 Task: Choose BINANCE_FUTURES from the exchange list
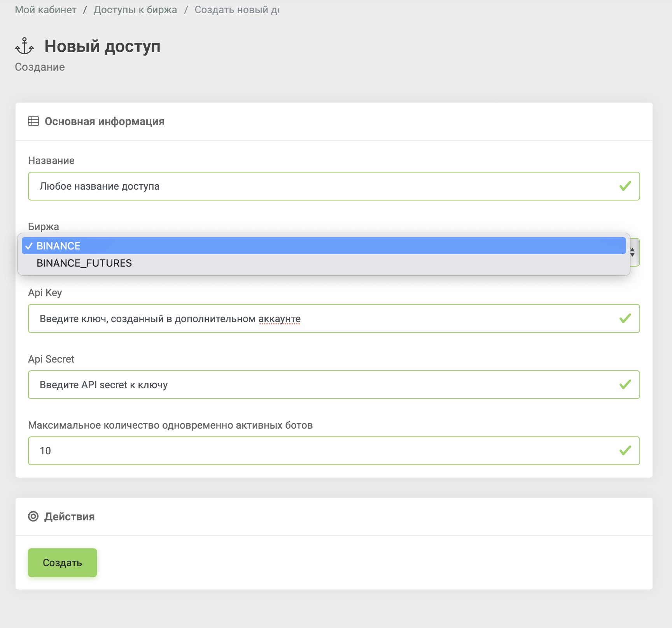[324, 263]
